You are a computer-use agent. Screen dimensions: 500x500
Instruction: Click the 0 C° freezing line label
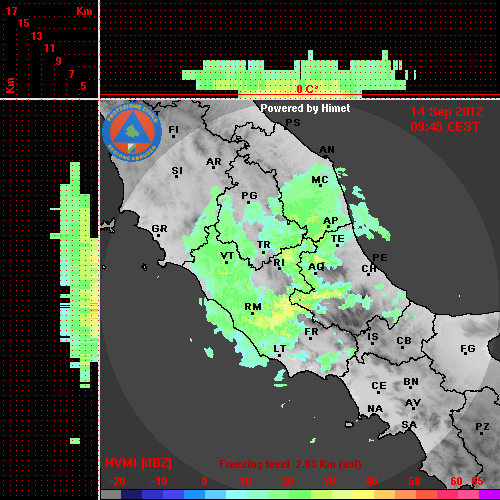tap(307, 89)
